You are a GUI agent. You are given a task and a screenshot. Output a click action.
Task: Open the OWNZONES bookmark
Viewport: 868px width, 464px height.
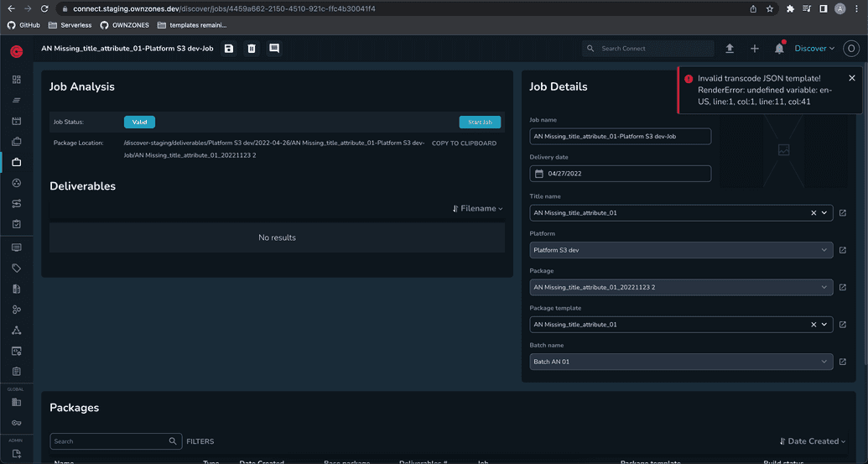pos(125,25)
